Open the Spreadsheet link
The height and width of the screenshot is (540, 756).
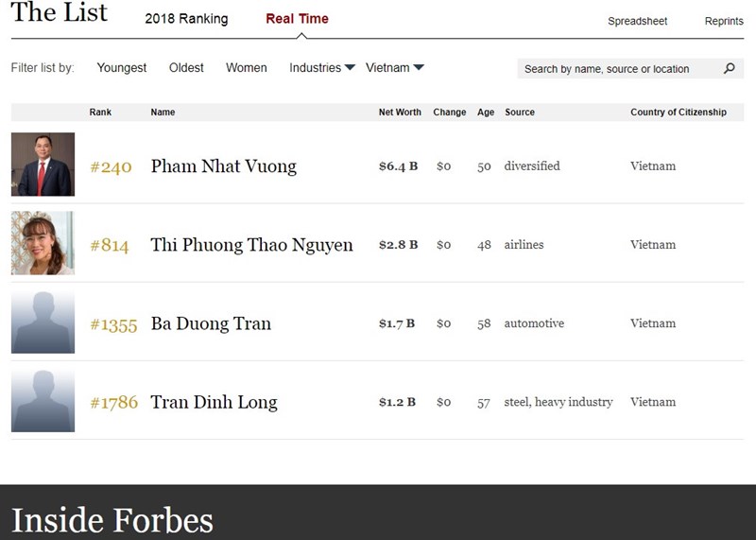click(x=637, y=21)
